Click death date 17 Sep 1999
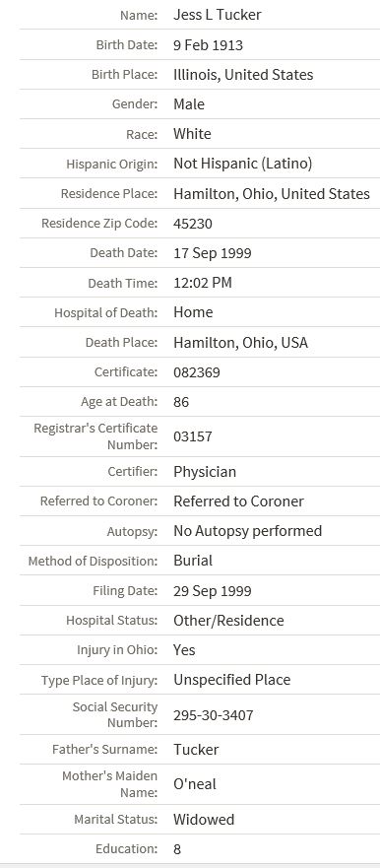Screen dimensions: 380x868 [213, 253]
